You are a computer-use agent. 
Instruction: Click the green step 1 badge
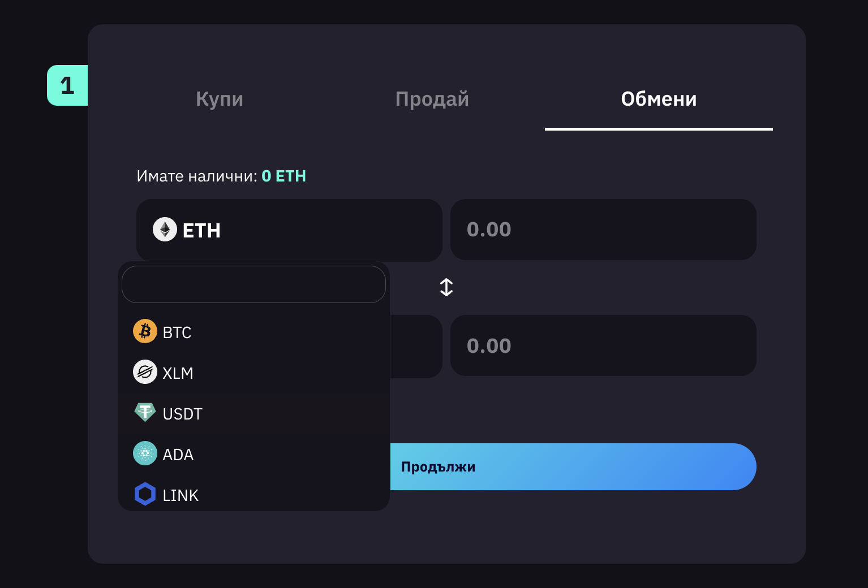point(67,85)
